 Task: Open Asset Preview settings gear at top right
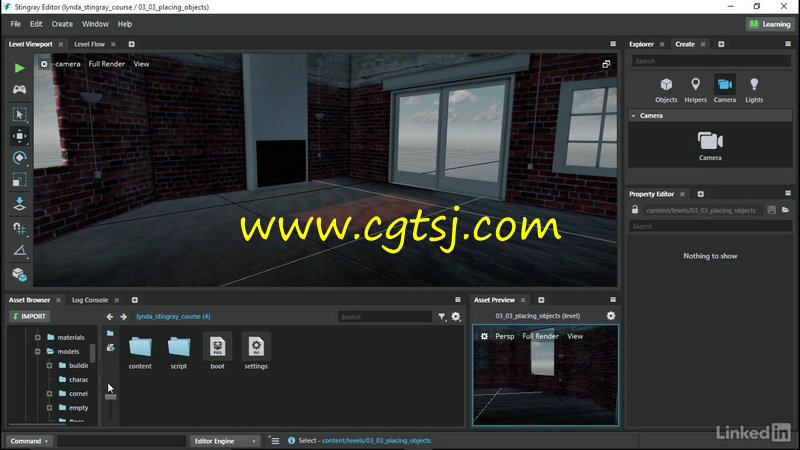point(611,316)
